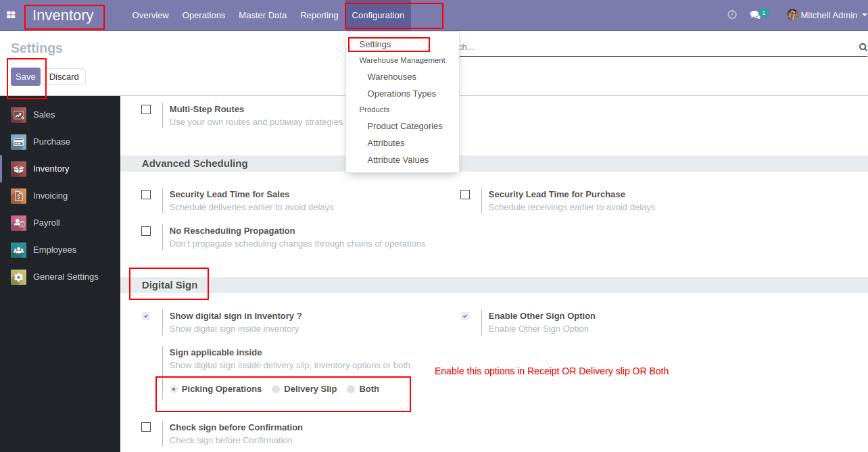Collapse the Configuration menu
The height and width of the screenshot is (452, 868).
[x=378, y=15]
